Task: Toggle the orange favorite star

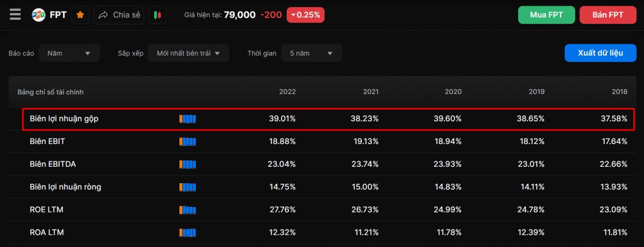Action: click(x=80, y=15)
